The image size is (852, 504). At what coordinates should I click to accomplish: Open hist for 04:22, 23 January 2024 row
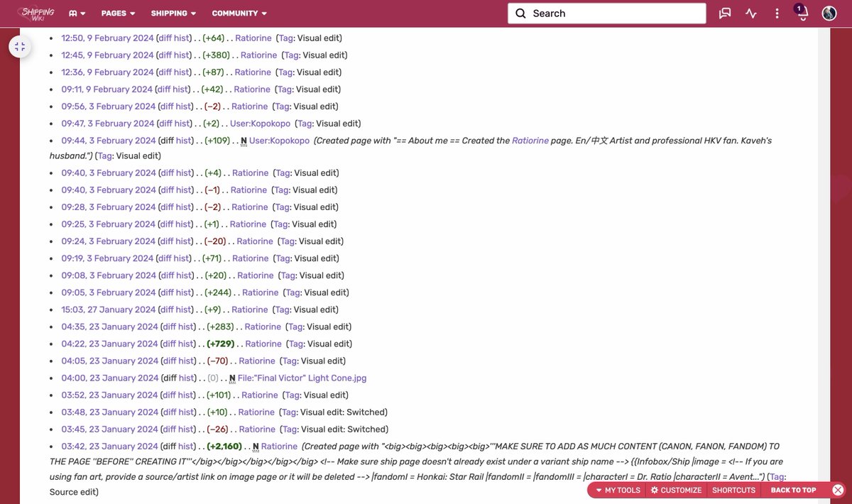pos(185,344)
